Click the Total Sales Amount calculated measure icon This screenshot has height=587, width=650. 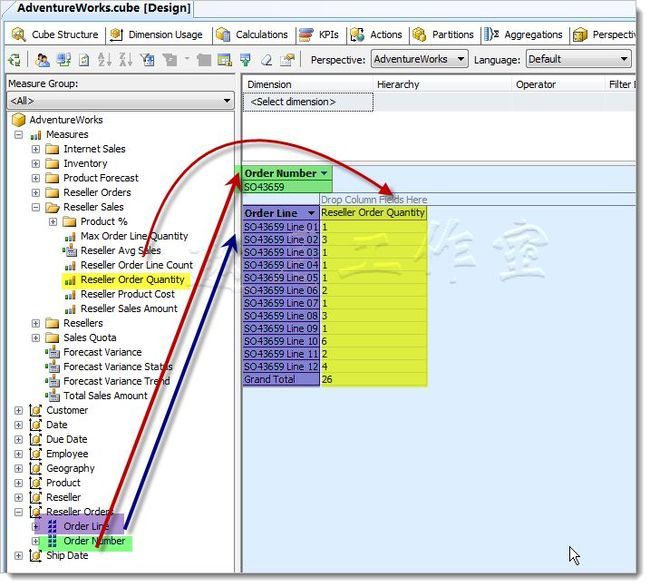53,396
